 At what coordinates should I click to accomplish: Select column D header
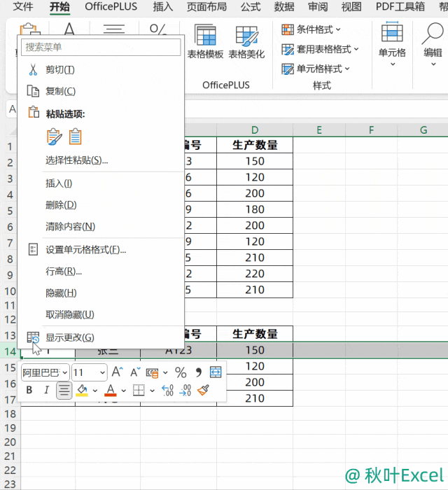(x=255, y=130)
